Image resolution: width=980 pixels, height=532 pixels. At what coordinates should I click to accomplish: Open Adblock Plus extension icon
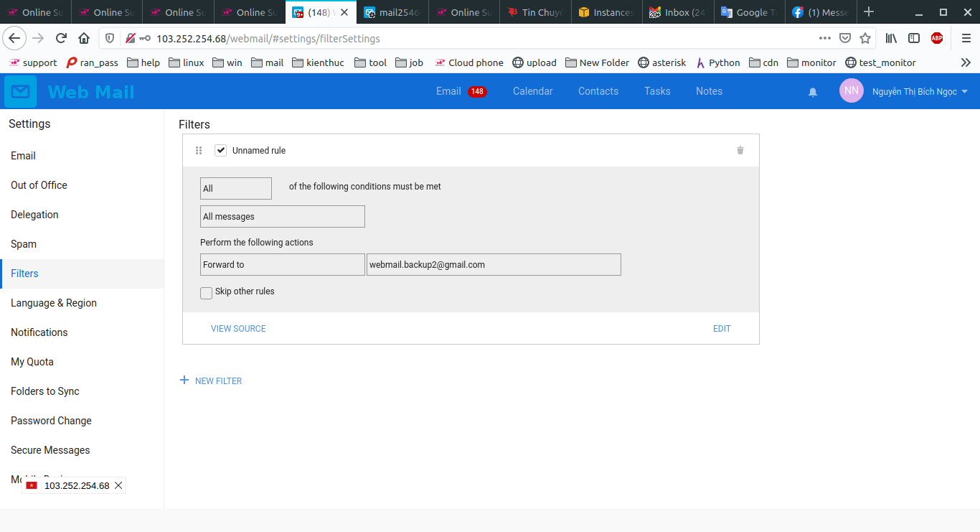(937, 38)
